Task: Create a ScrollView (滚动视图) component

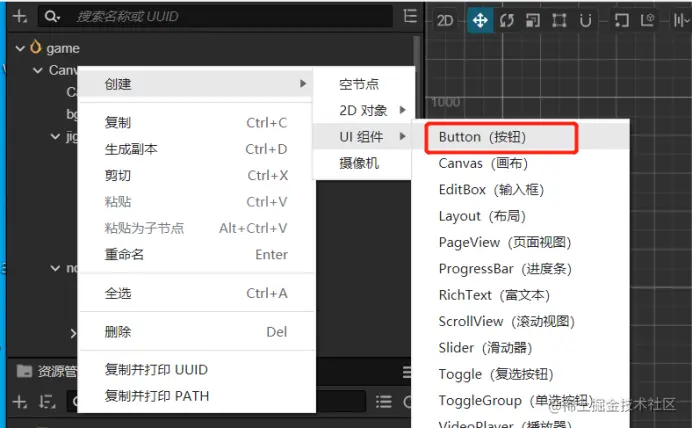Action: 520,322
